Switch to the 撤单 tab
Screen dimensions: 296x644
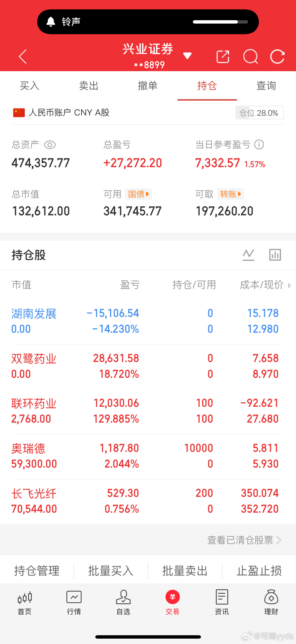pyautogui.click(x=148, y=86)
